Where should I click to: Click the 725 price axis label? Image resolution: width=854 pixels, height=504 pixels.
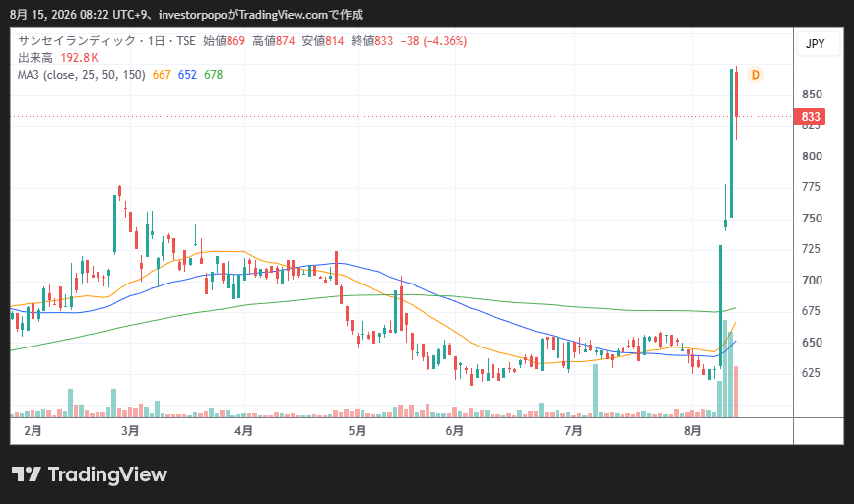(x=812, y=249)
